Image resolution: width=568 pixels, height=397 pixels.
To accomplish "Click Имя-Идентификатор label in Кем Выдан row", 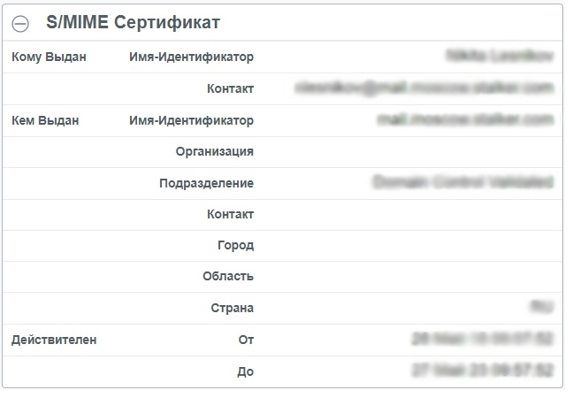I will click(191, 120).
